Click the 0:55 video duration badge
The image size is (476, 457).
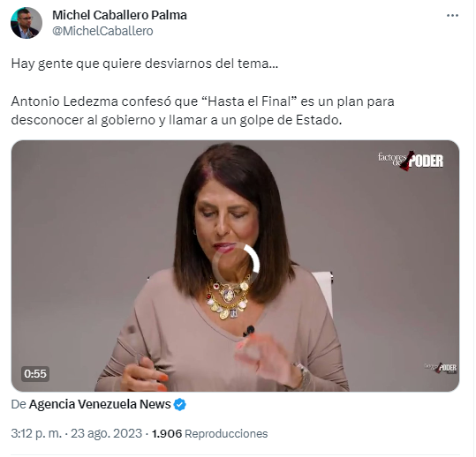click(x=35, y=373)
